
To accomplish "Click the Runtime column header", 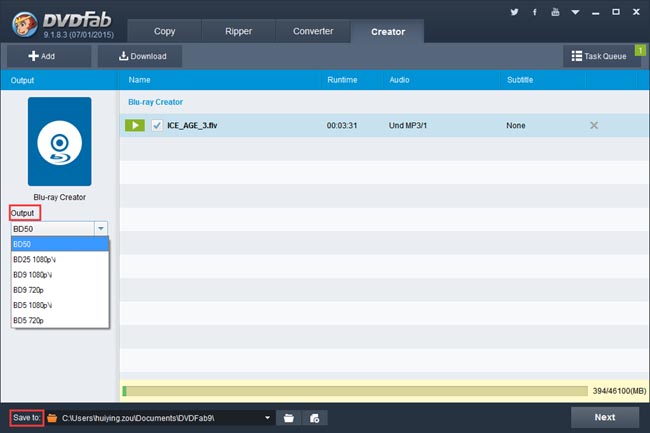I will [x=342, y=80].
